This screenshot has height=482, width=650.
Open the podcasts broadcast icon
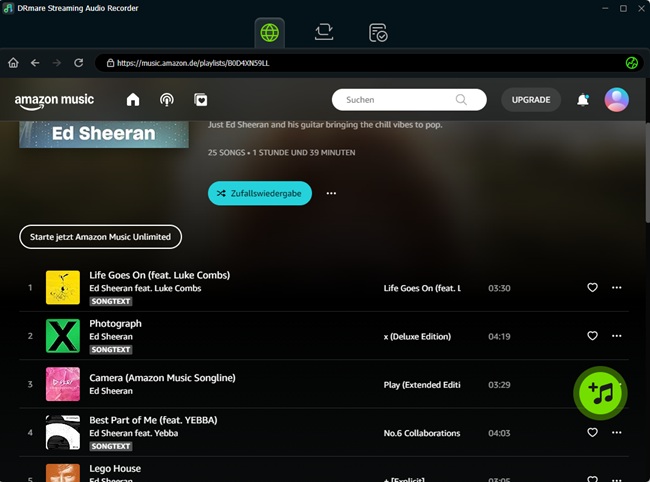(167, 100)
